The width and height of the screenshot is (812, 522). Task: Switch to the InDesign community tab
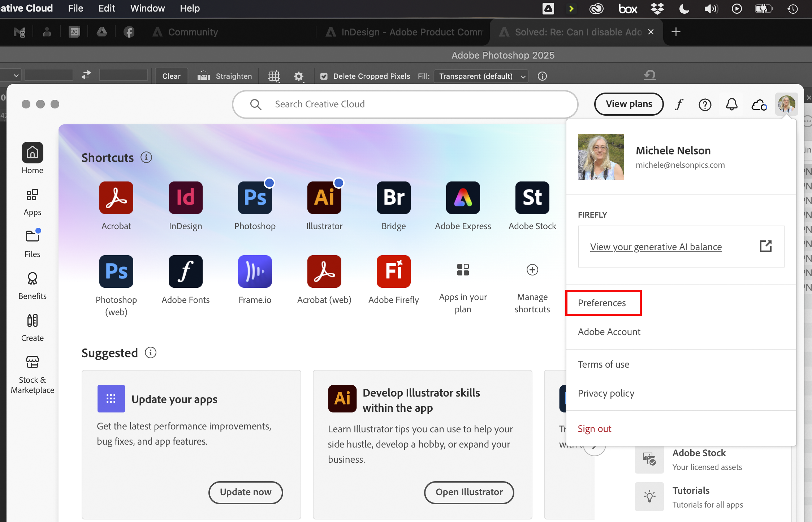tap(403, 32)
